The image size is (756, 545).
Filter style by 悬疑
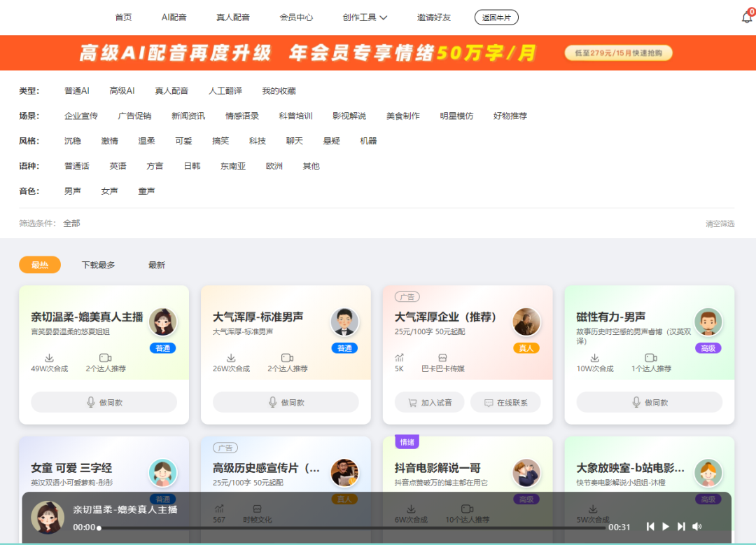[x=331, y=141]
